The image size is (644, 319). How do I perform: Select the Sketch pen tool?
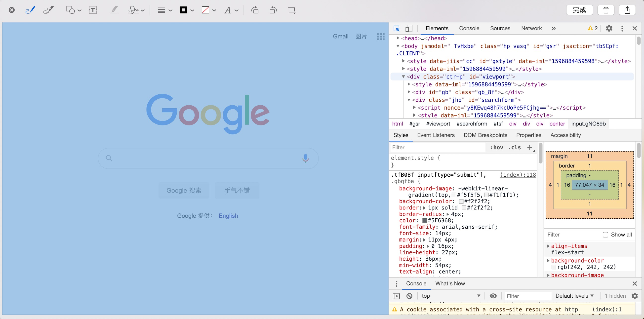click(30, 10)
